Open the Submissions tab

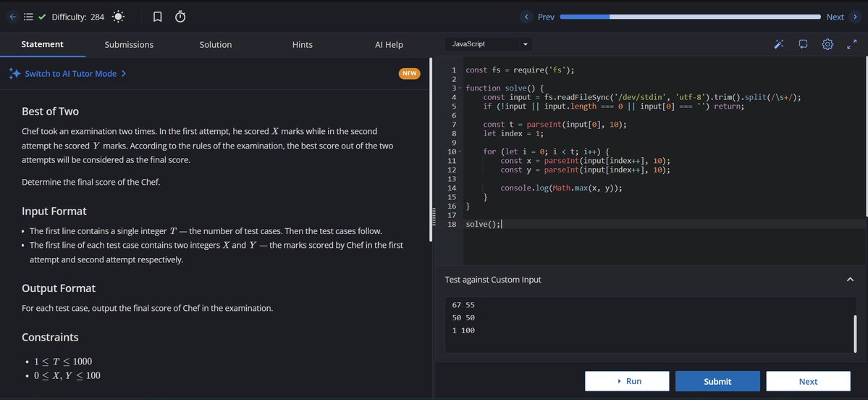[x=129, y=44]
